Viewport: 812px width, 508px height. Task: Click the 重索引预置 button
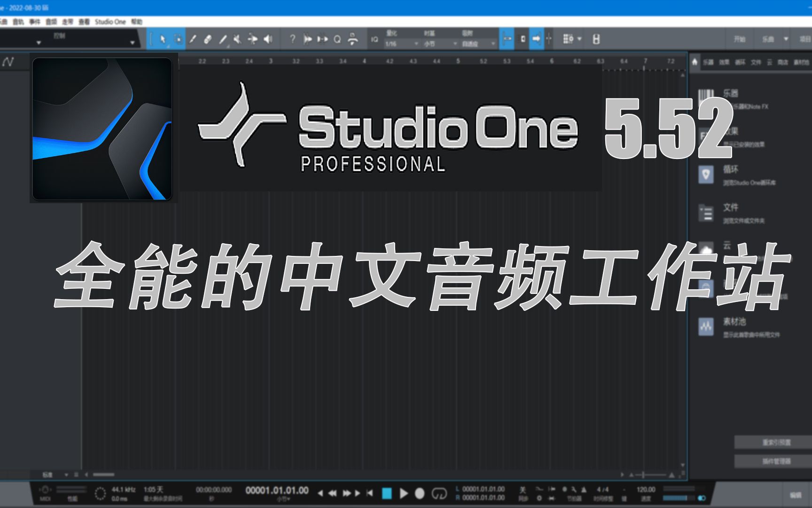(x=773, y=443)
